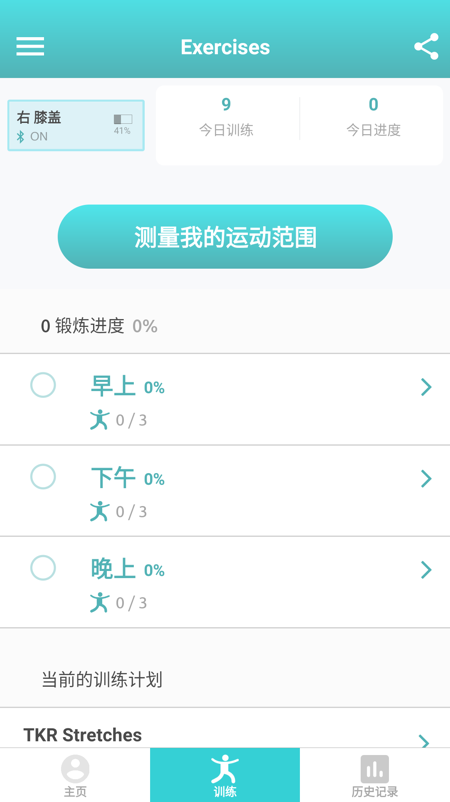The width and height of the screenshot is (450, 802).
Task: Open the hamburger menu
Action: 30,47
